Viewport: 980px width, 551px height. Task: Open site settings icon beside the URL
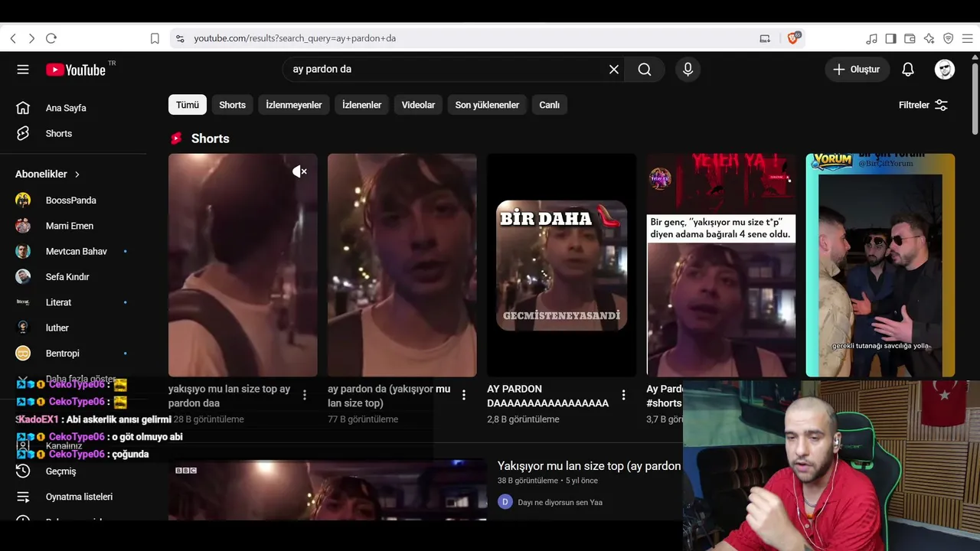tap(180, 38)
